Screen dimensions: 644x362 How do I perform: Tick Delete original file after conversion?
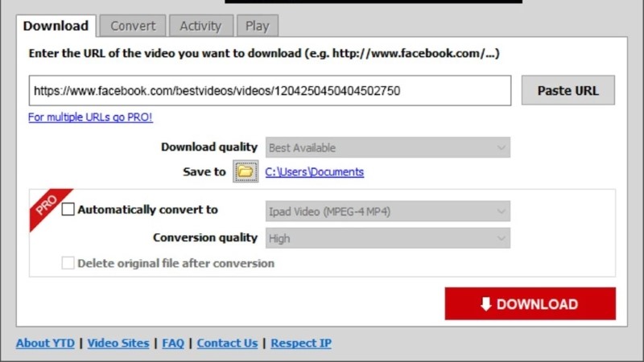click(68, 263)
